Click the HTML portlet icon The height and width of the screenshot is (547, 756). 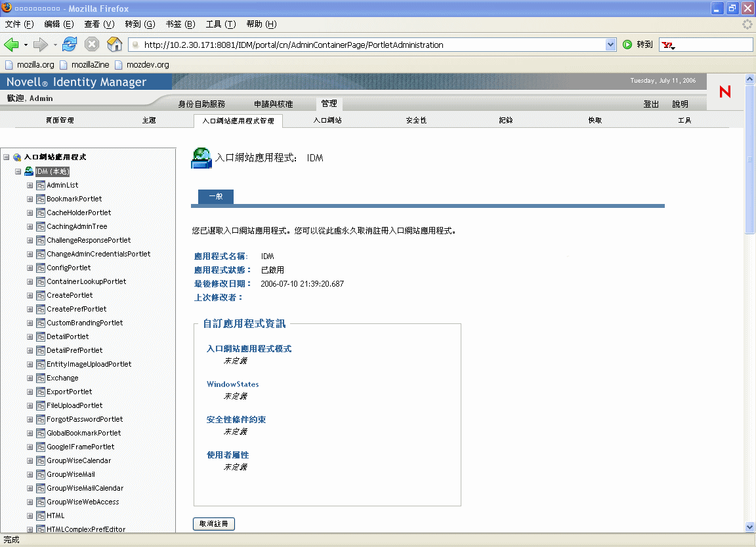coord(41,516)
